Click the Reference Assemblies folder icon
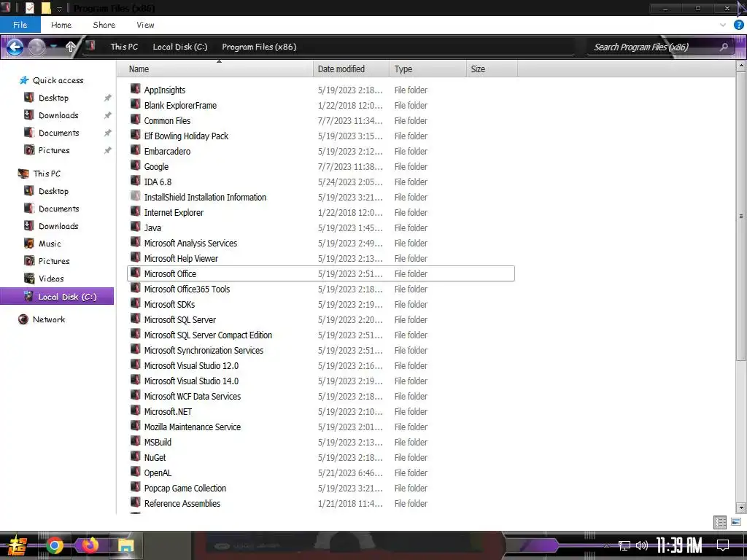Screen dimensions: 747x560 coord(135,502)
